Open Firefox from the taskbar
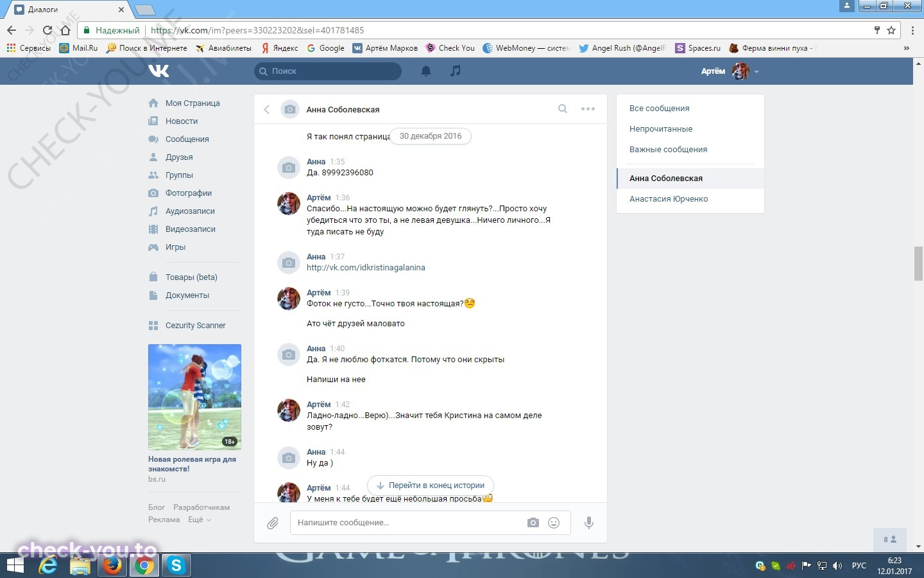Viewport: 924px width, 578px height. coord(112,566)
